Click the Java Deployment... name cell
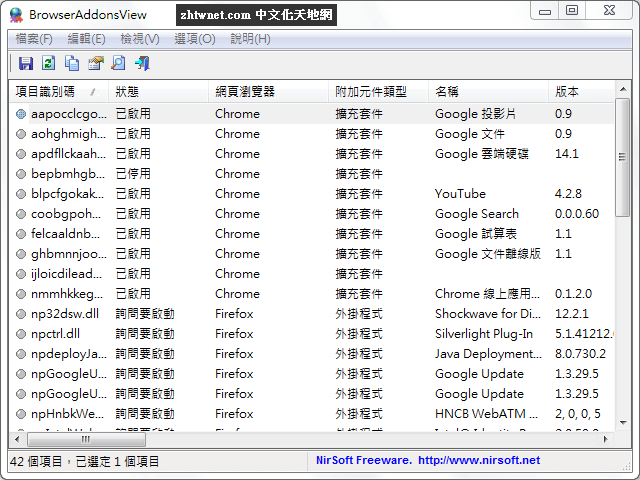The width and height of the screenshot is (640, 480). [x=489, y=354]
